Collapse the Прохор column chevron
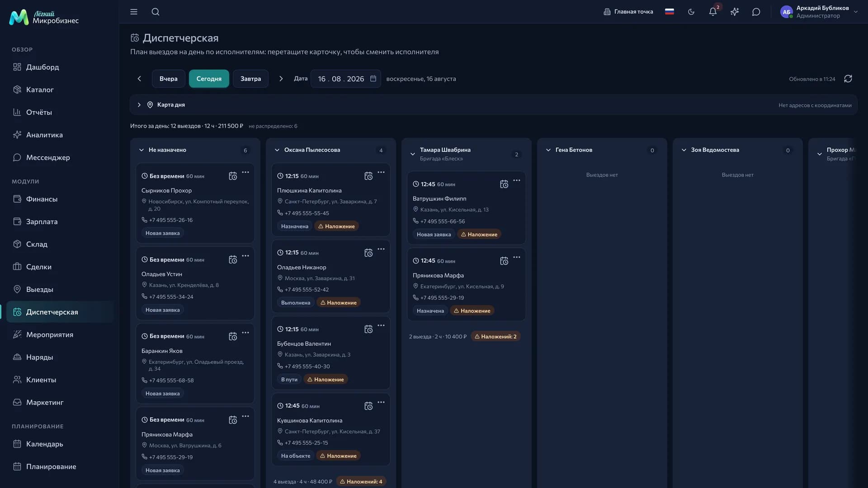The image size is (868, 488). point(820,154)
